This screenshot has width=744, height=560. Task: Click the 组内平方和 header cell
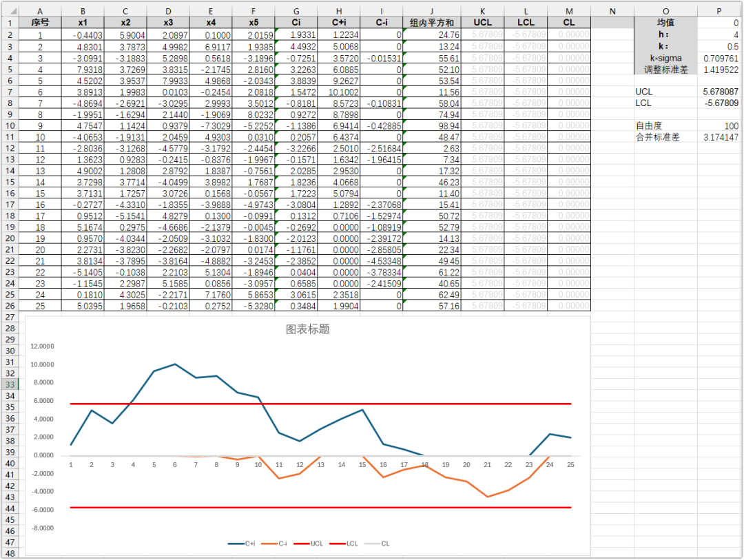[x=432, y=22]
